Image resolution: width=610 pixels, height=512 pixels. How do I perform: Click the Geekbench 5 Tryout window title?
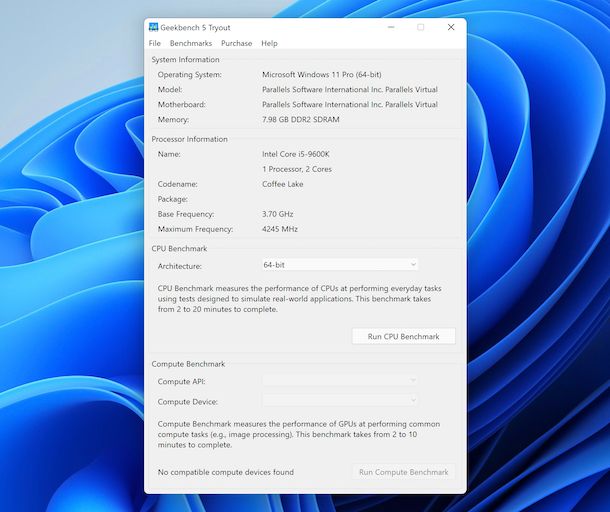195,28
